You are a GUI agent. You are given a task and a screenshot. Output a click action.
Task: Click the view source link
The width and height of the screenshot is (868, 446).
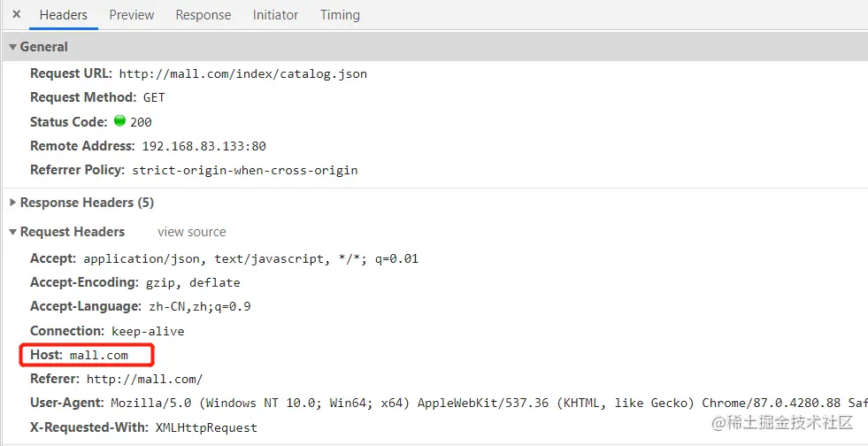tap(191, 232)
